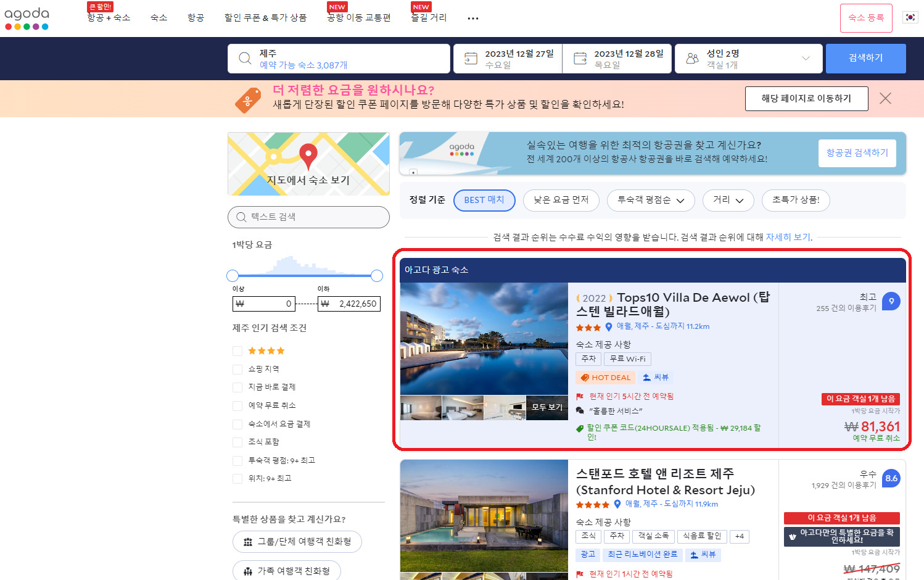Viewport: 924px width, 580px height.
Task: Check the 쇼핑 지역 filter
Action: (237, 370)
